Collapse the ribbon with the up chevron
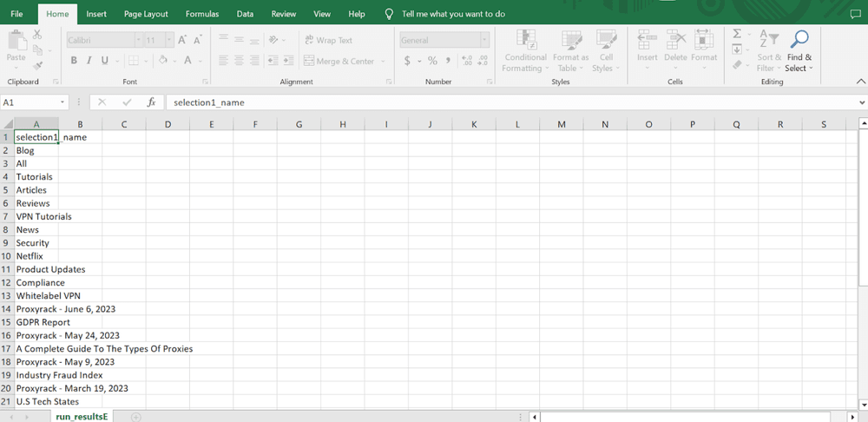Image resolution: width=868 pixels, height=422 pixels. [x=860, y=82]
